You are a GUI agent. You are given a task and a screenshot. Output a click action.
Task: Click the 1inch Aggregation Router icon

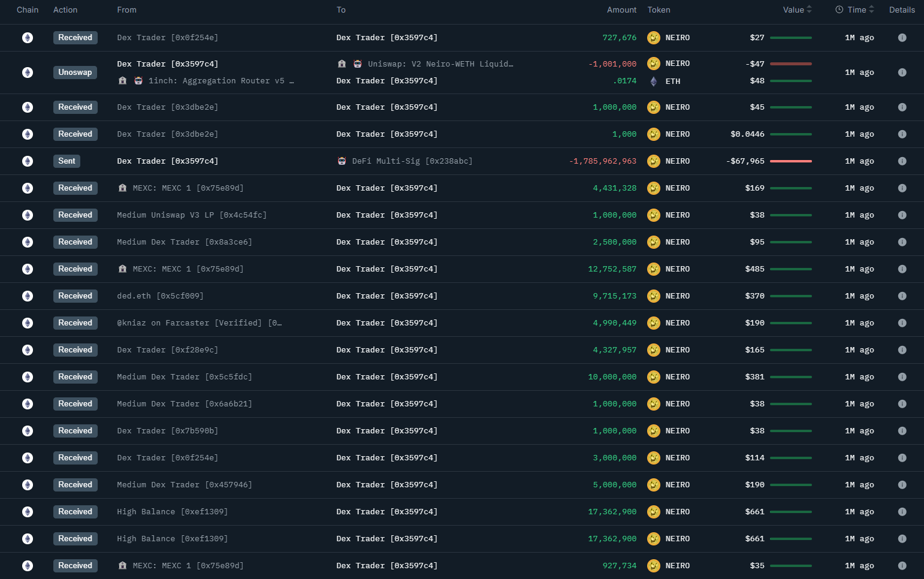click(138, 81)
